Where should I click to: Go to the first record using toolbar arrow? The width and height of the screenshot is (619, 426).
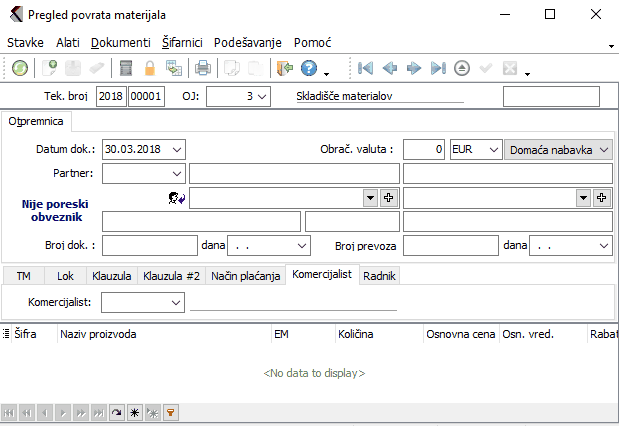pos(366,68)
